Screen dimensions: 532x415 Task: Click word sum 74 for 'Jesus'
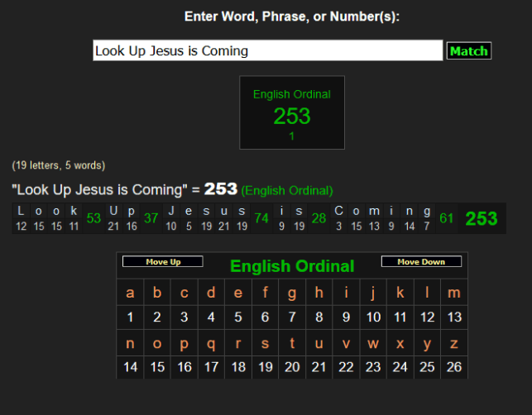tap(261, 218)
